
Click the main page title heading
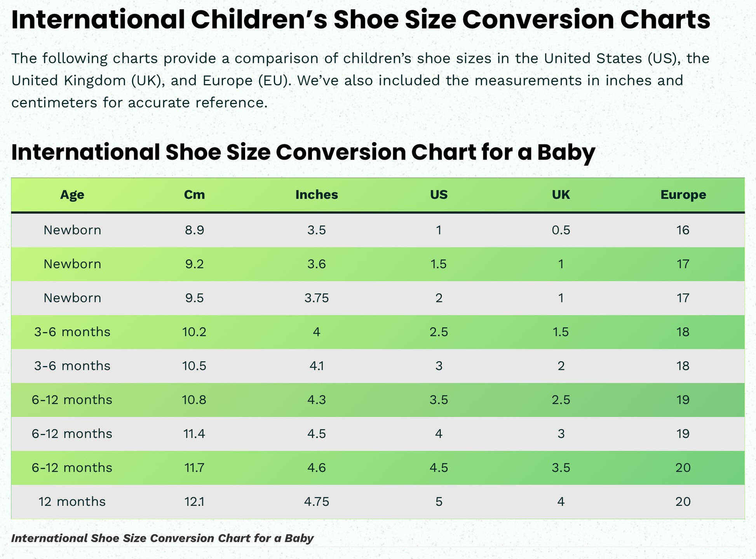[x=361, y=20]
